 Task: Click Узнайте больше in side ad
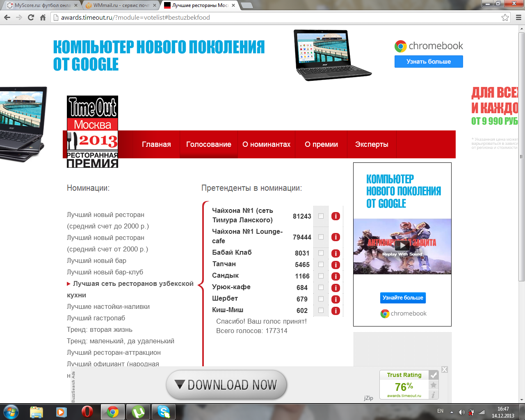403,298
